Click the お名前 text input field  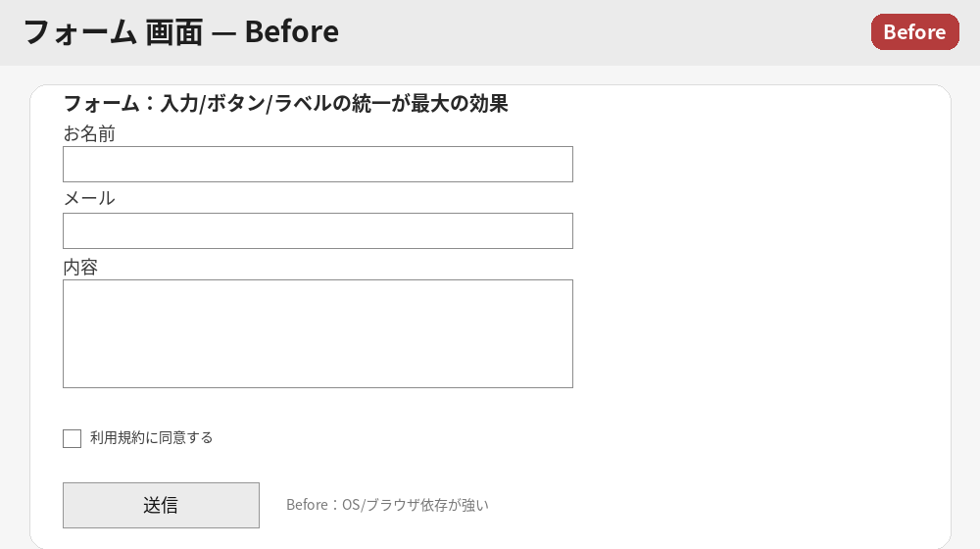coord(318,165)
